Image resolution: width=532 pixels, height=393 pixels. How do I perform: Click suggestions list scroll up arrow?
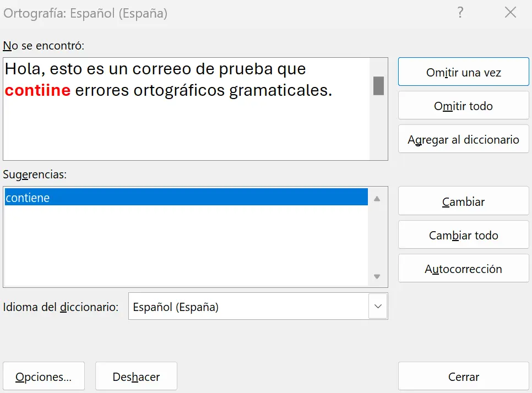tap(377, 199)
